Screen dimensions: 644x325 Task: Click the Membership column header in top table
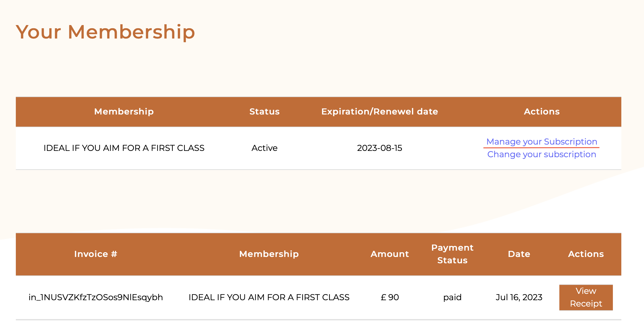point(124,112)
